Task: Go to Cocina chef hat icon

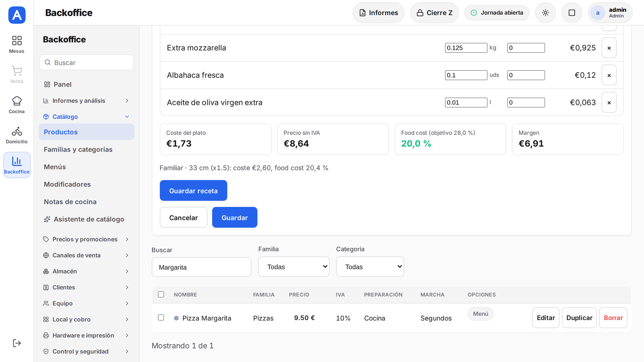Action: click(x=17, y=105)
